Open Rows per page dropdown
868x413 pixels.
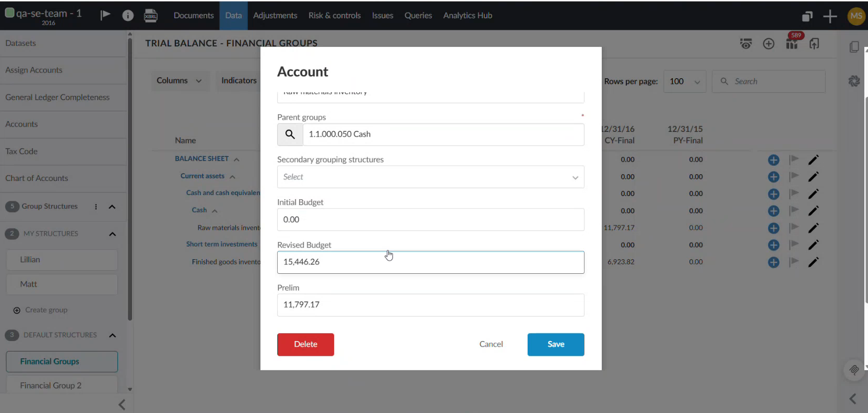coord(685,81)
